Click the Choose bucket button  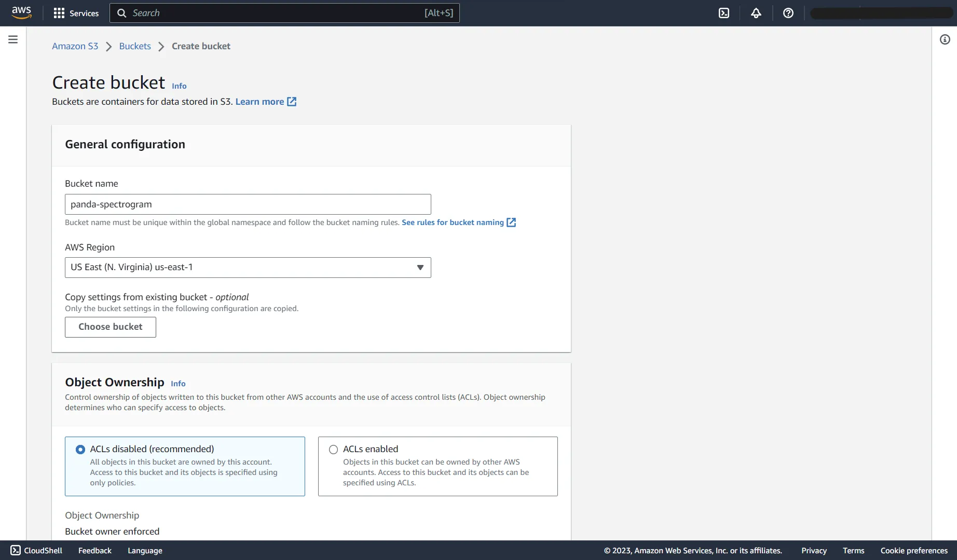tap(111, 327)
